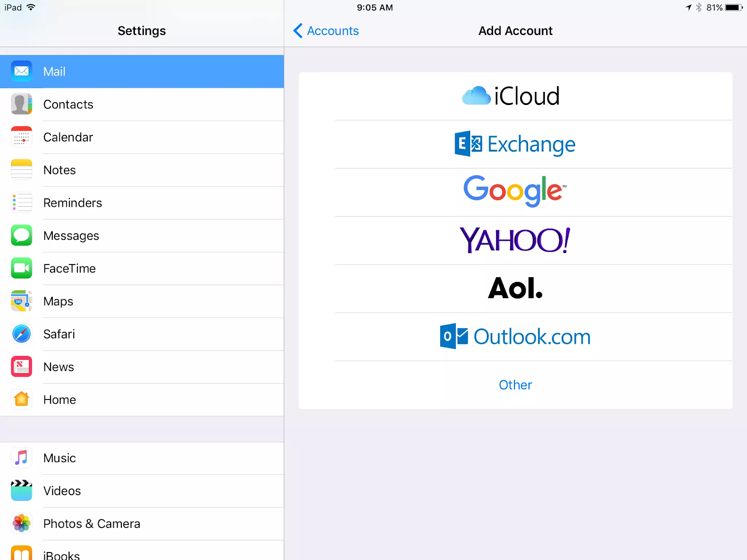Viewport: 747px width, 560px height.
Task: Tap the Bluetooth status icon
Action: 699,7
